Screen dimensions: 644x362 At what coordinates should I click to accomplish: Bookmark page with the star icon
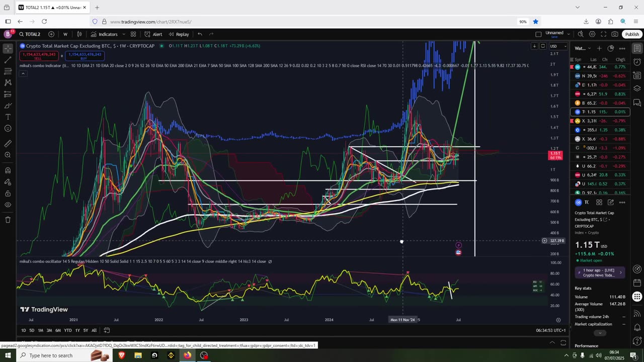536,22
